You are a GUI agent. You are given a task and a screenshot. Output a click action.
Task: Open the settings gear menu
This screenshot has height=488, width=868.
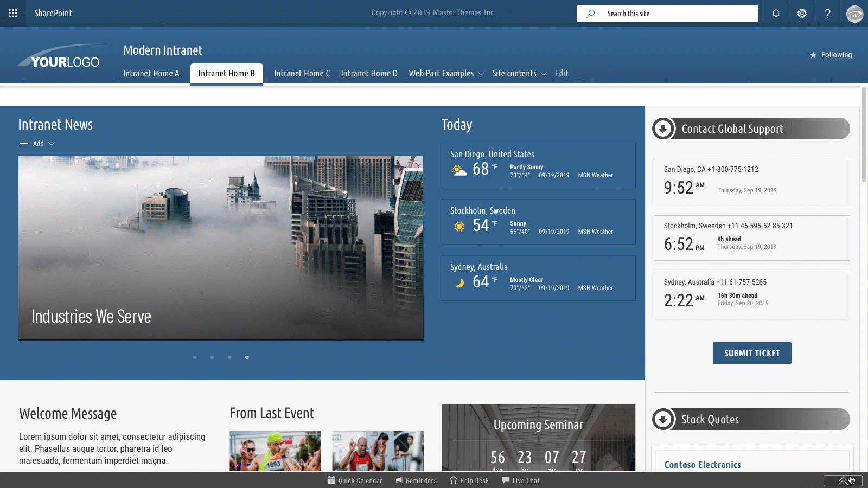click(x=802, y=13)
